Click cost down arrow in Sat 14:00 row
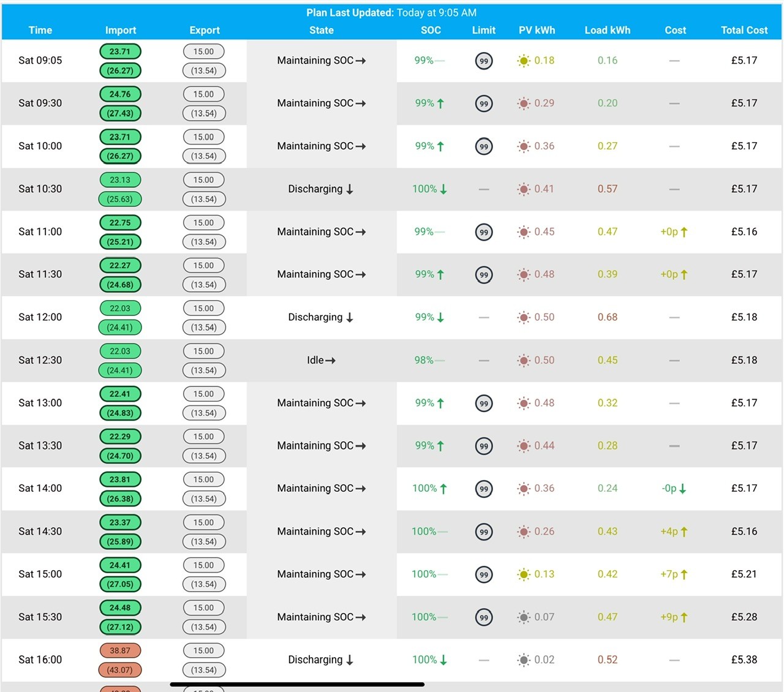Viewport: 784px width, 692px height. pos(682,489)
